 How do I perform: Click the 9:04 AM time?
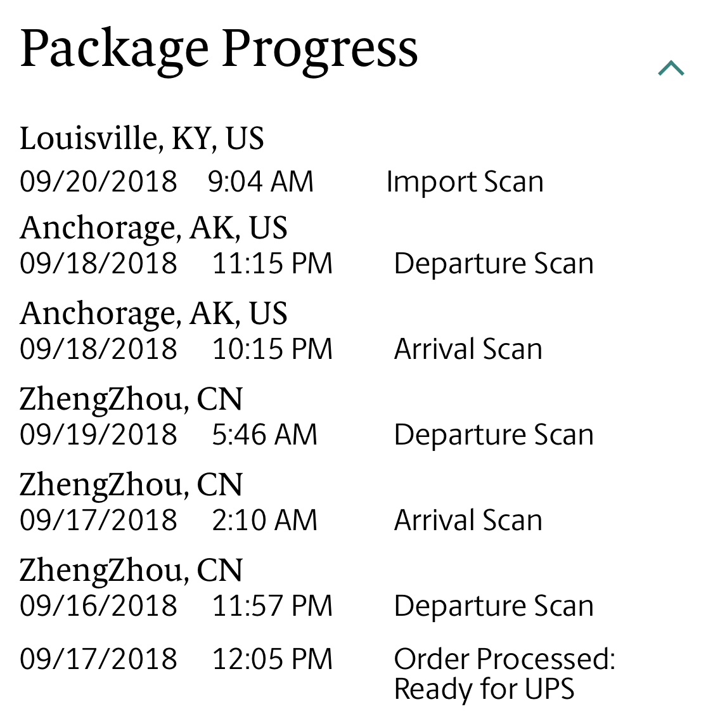pos(260,181)
